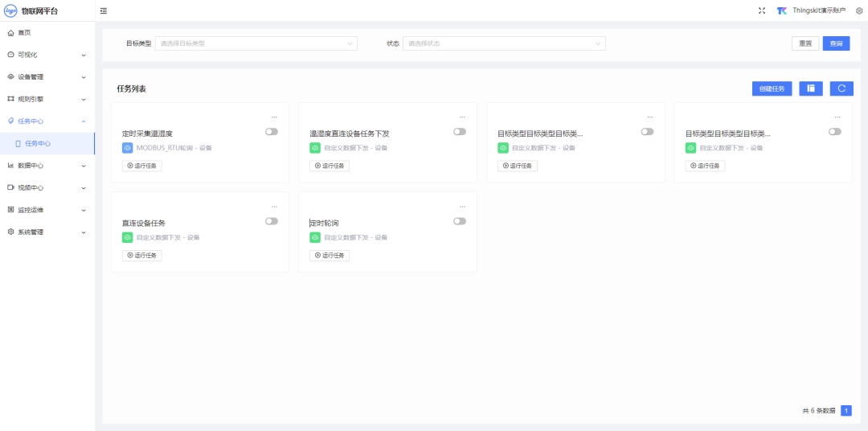
Task: Enable the 温湿度直连设备任务下发 task switch
Action: click(x=460, y=132)
